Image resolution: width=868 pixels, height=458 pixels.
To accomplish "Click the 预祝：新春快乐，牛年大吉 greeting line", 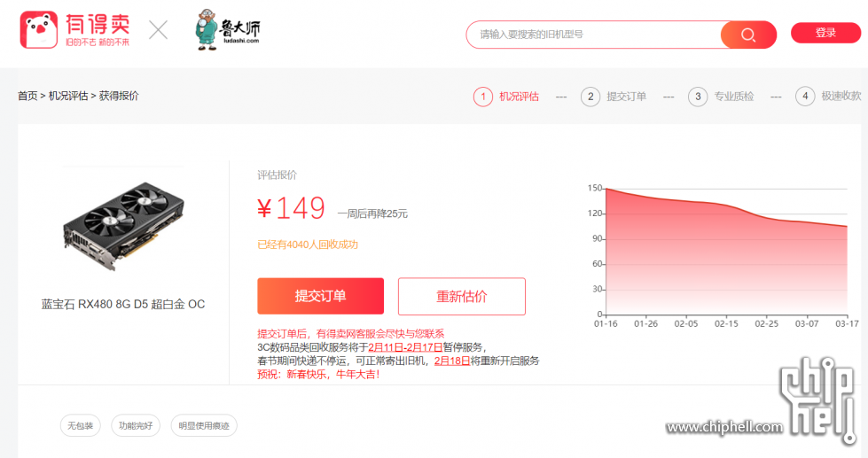I will point(318,375).
